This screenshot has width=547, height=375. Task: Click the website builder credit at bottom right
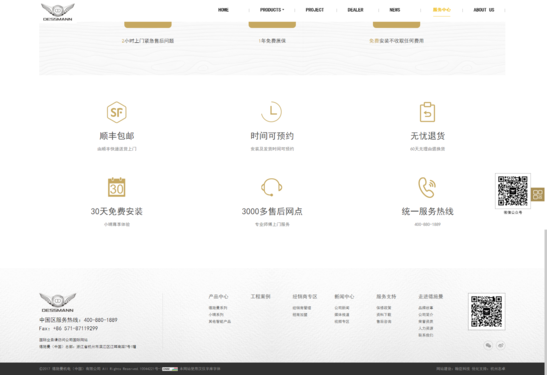pos(470,369)
